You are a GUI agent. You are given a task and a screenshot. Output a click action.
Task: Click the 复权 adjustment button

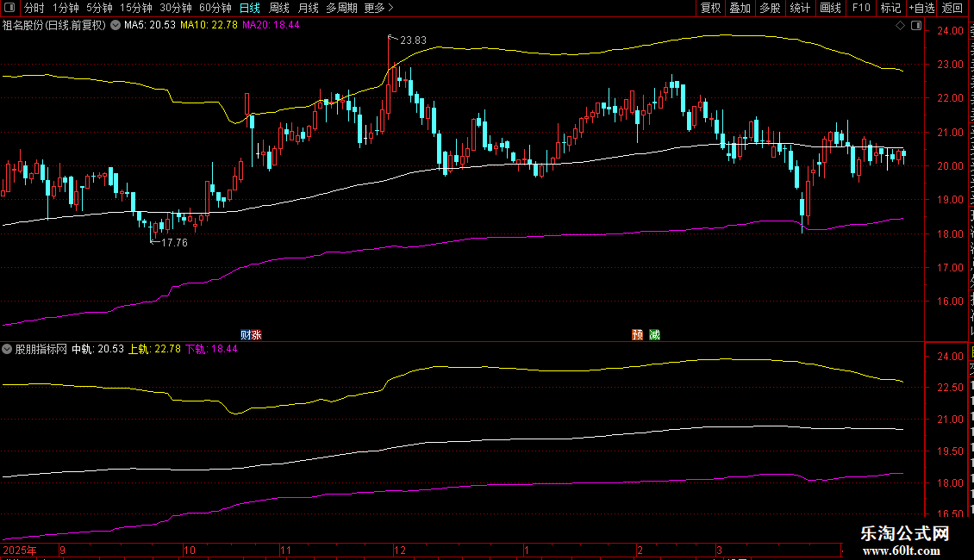click(x=710, y=8)
